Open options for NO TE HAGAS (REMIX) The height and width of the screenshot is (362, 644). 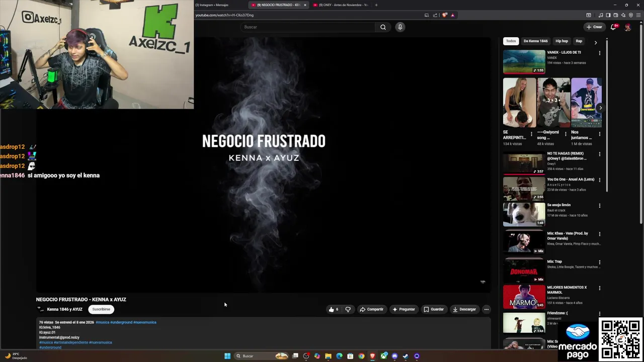click(599, 154)
